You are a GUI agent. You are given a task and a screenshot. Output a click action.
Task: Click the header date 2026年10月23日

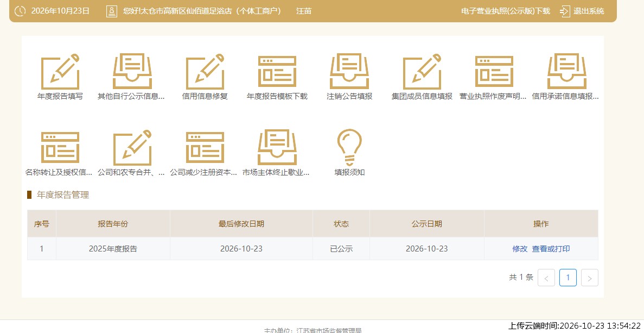click(60, 11)
